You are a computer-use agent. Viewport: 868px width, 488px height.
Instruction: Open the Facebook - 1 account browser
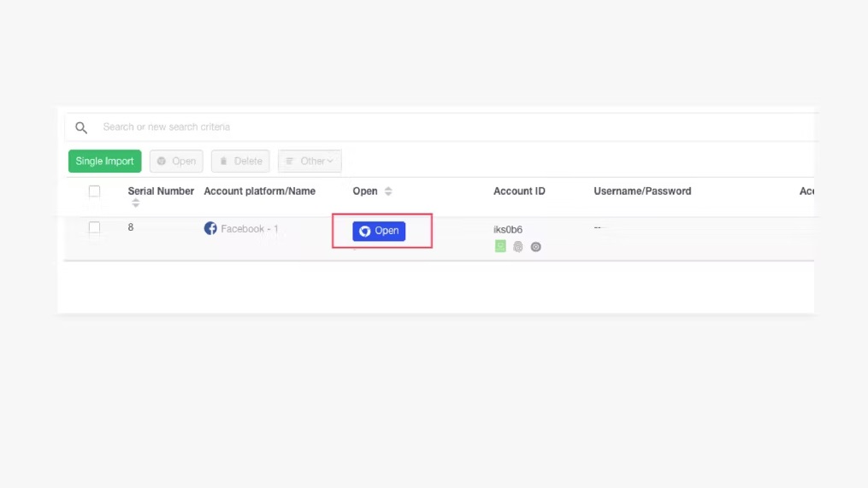tap(379, 231)
